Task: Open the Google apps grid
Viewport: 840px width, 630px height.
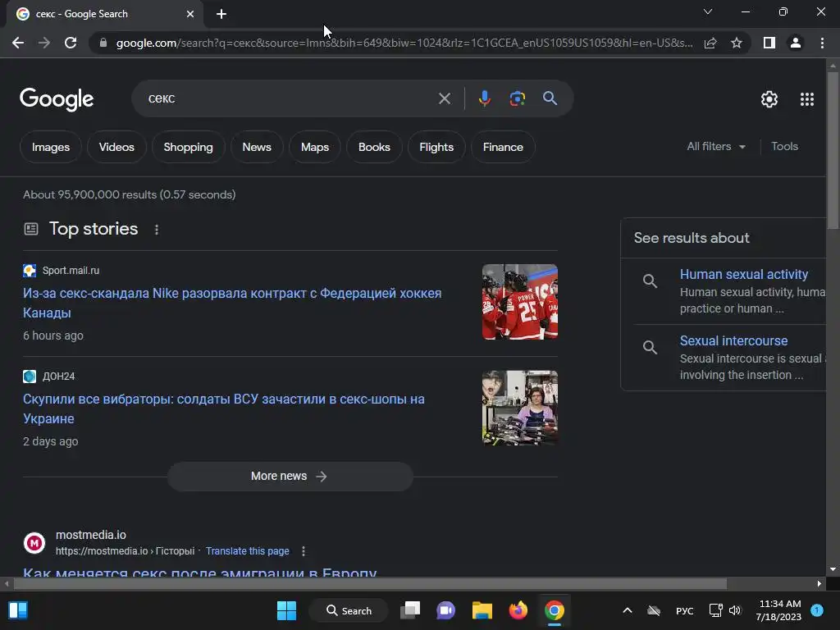Action: click(807, 99)
